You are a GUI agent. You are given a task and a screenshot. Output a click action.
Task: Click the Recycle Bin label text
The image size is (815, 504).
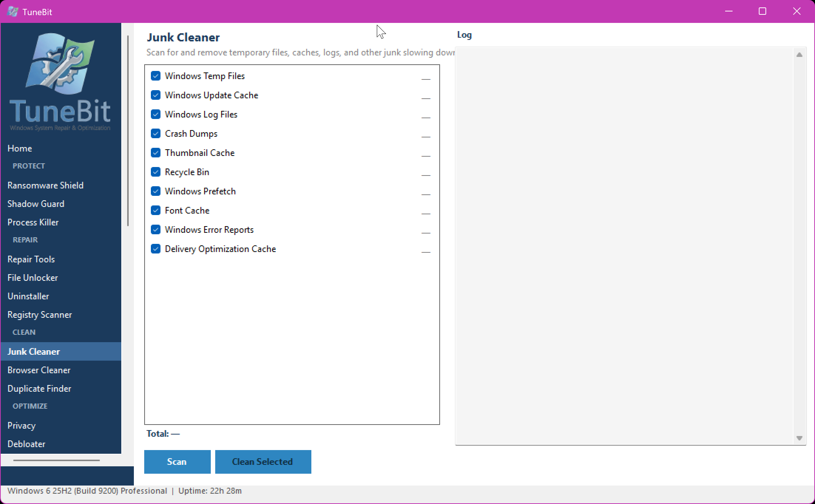tap(187, 172)
